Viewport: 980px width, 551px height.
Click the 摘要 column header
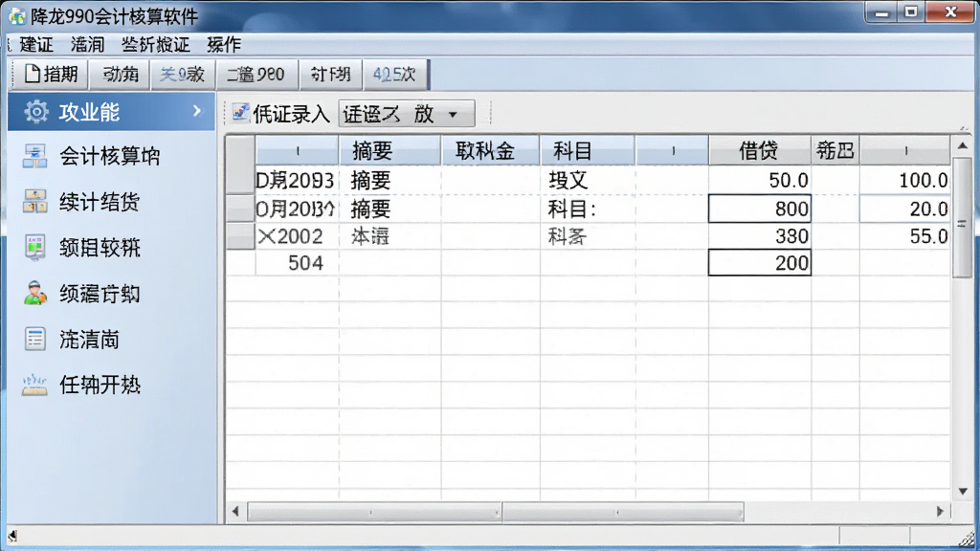click(x=390, y=150)
